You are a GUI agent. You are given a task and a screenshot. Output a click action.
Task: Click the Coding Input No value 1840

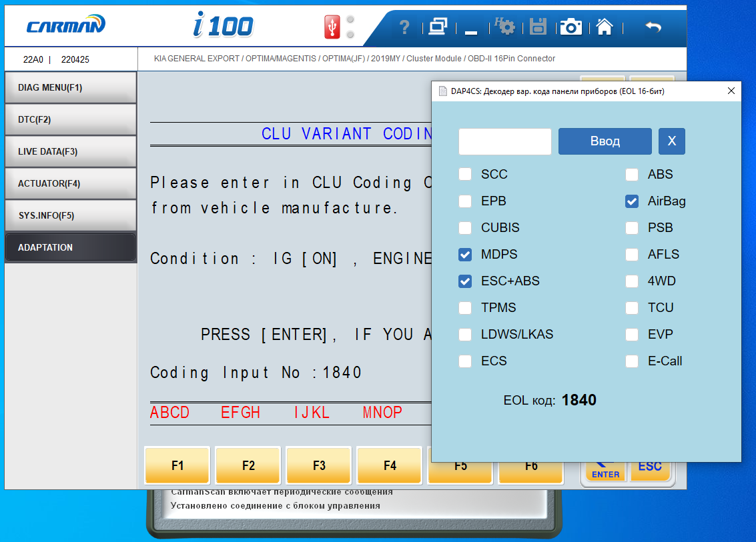click(x=342, y=373)
